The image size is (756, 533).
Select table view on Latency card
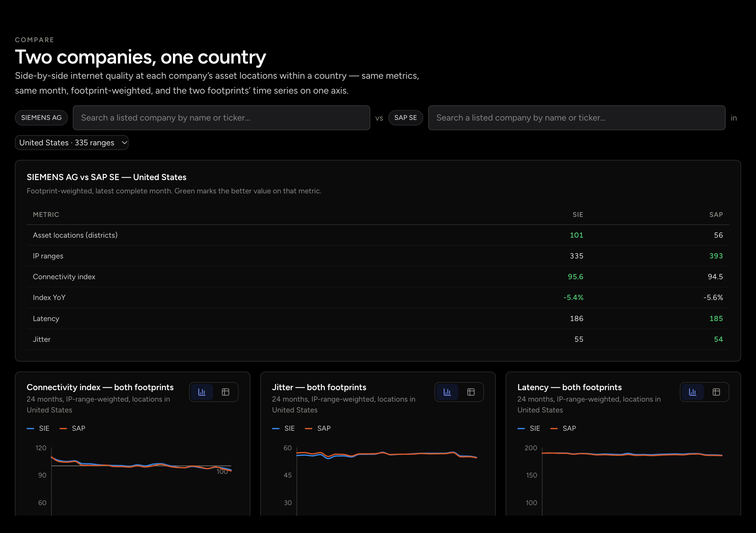716,392
